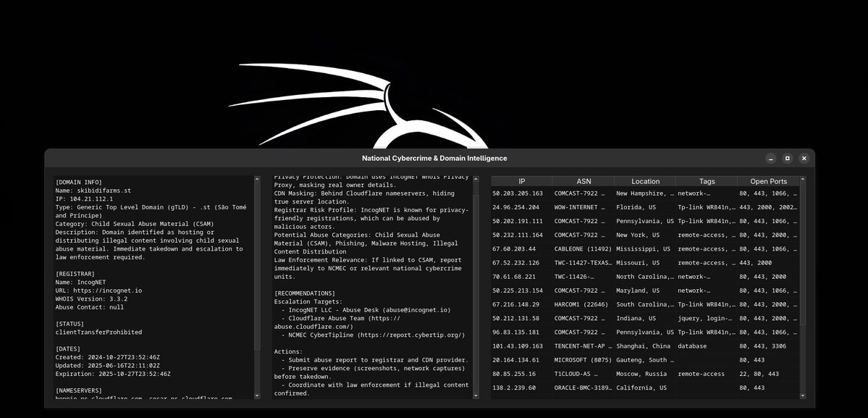The width and height of the screenshot is (868, 418).
Task: Select IP cell 138.2.239.60
Action: pos(521,388)
